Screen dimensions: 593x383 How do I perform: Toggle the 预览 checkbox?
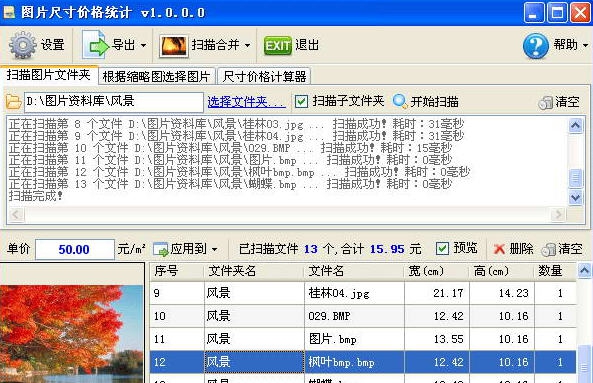point(442,248)
